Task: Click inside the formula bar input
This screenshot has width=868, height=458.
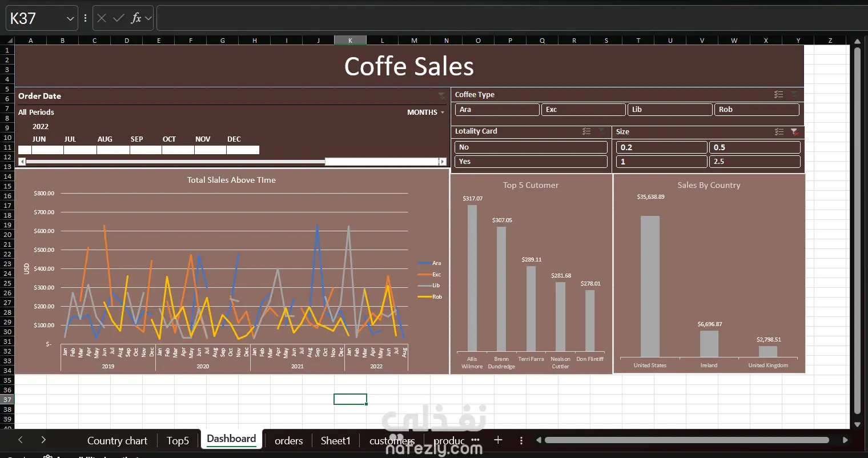Action: 512,18
